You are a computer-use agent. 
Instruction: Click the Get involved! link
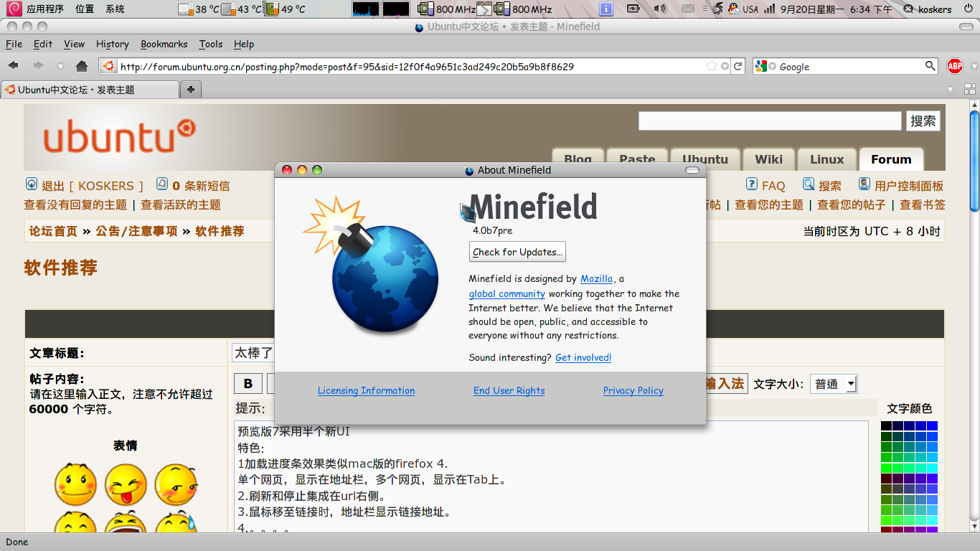click(583, 357)
